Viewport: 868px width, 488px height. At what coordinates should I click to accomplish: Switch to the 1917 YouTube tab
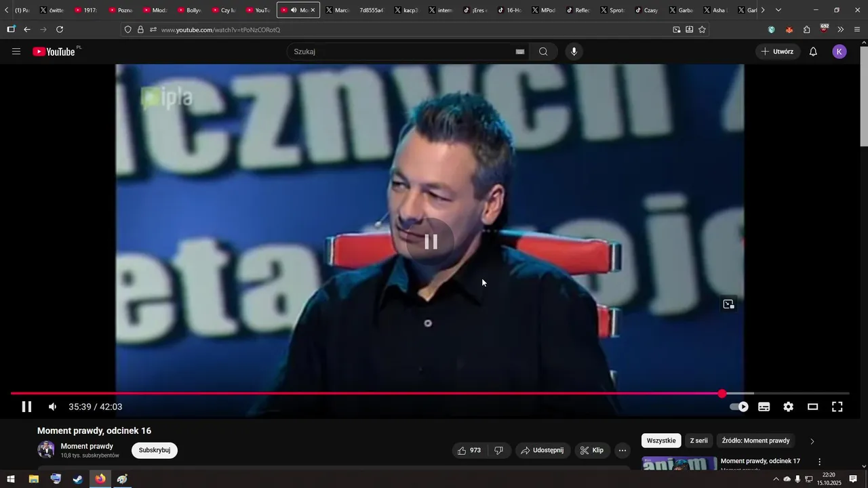(x=87, y=10)
